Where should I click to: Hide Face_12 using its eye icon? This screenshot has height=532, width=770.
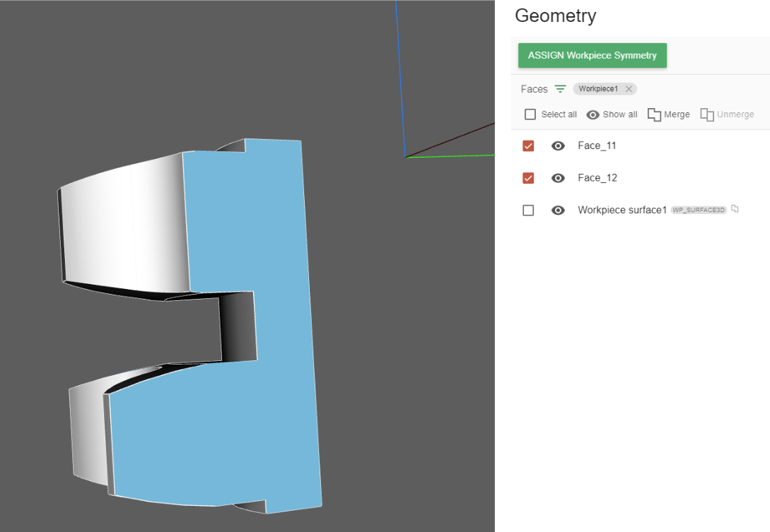pos(558,178)
